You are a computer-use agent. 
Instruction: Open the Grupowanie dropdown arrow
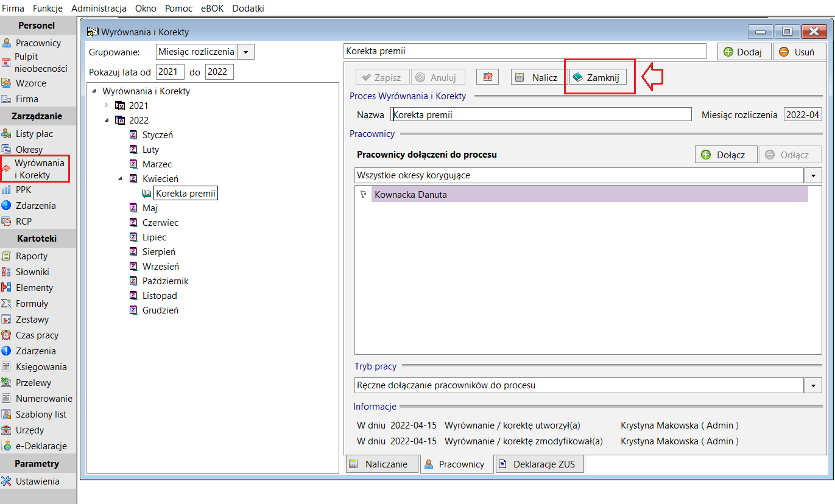pyautogui.click(x=245, y=52)
